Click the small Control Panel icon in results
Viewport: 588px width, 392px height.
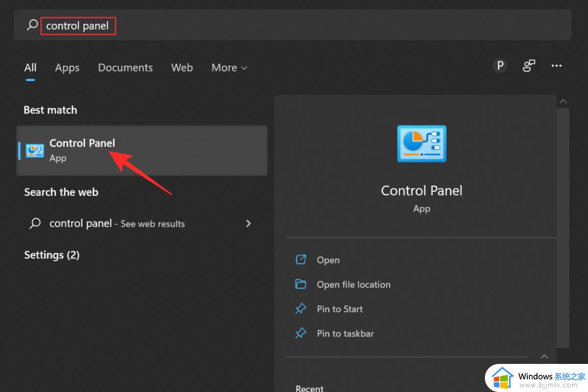click(35, 151)
